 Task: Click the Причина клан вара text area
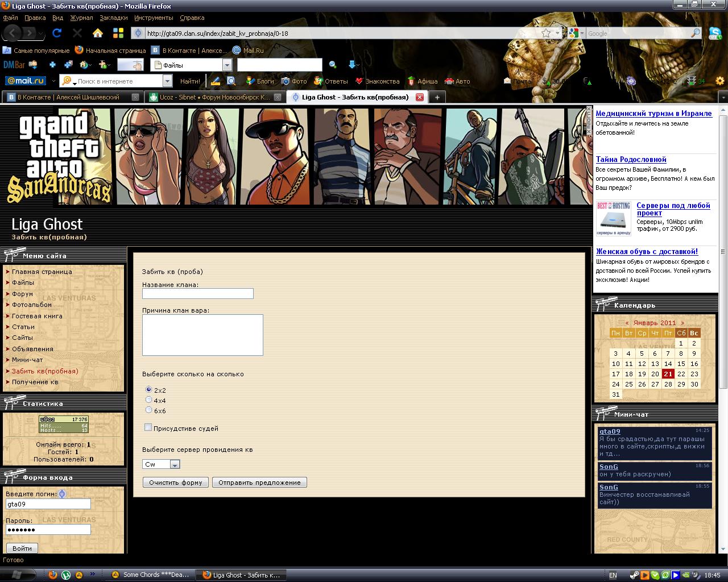click(202, 335)
